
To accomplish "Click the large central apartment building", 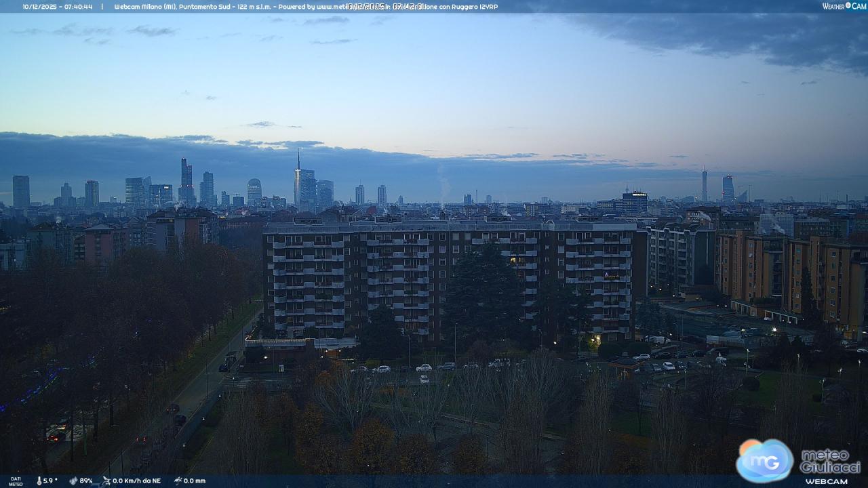I will pos(448,278).
